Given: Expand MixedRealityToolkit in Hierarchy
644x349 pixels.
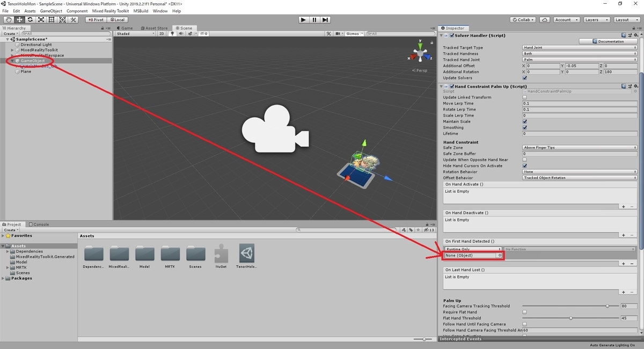Looking at the screenshot, I should tap(12, 50).
